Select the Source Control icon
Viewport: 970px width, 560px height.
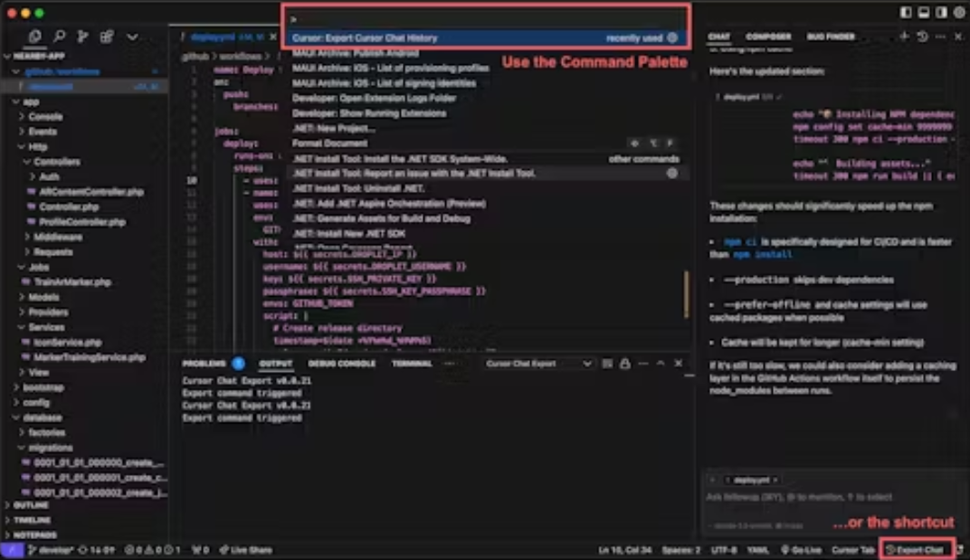point(81,37)
